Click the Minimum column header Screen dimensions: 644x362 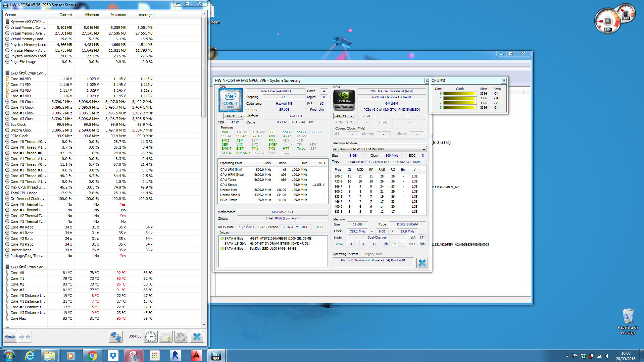[x=88, y=15]
